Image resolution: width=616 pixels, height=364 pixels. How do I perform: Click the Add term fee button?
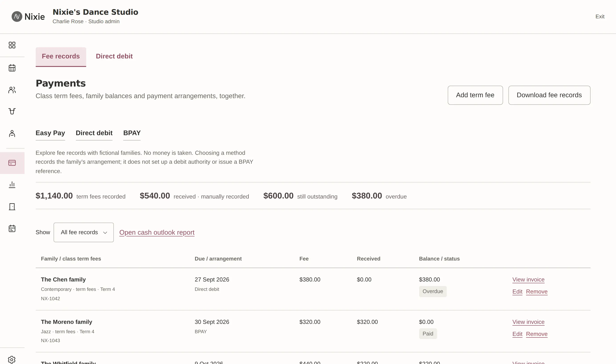click(475, 95)
